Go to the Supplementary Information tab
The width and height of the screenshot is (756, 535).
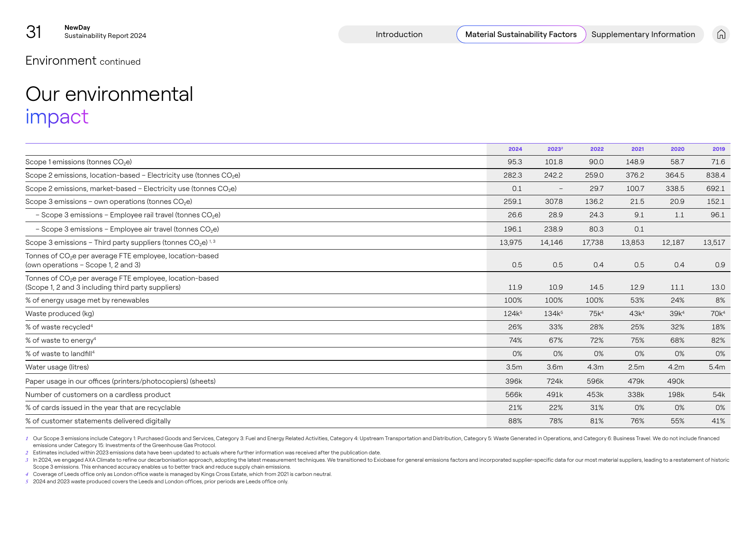643,34
